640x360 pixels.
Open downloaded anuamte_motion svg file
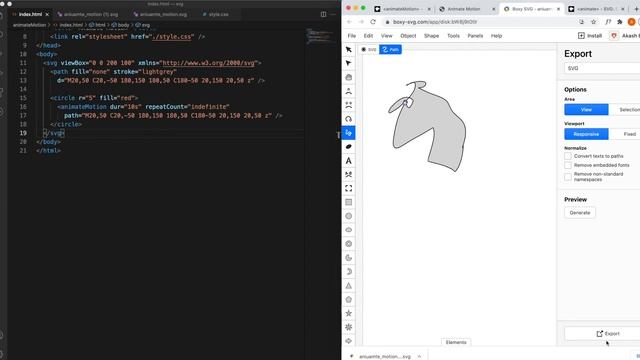[384, 356]
